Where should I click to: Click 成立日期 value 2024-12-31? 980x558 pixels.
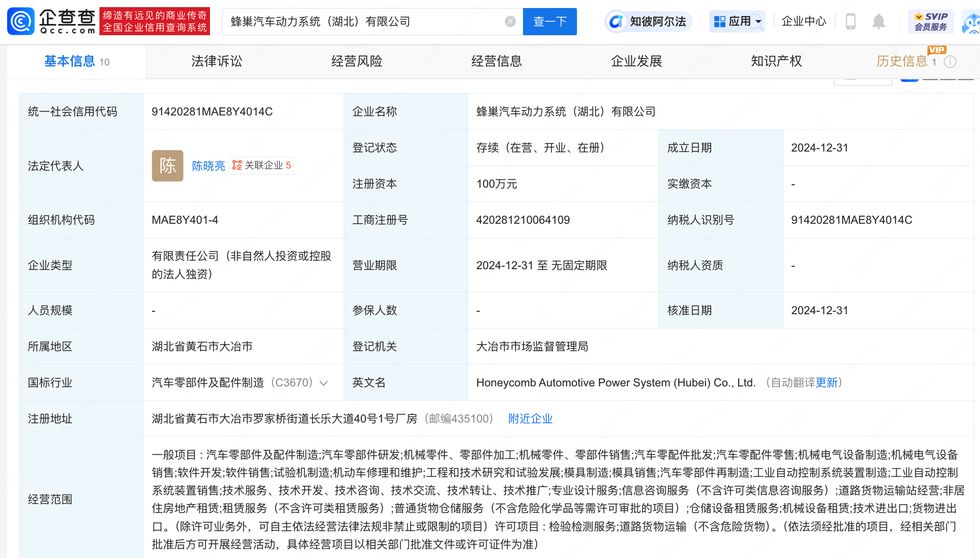pos(819,148)
